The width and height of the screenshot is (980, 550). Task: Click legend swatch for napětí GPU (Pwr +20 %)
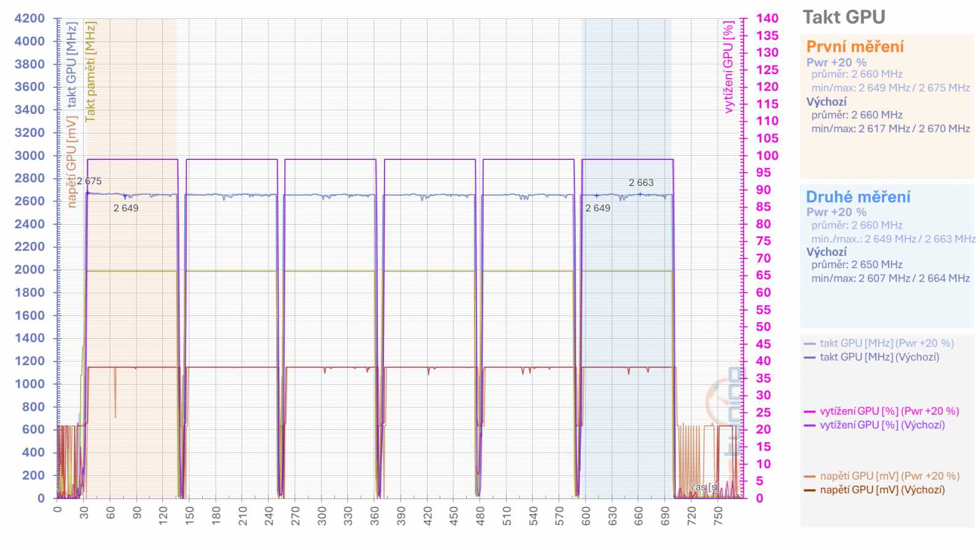point(810,477)
